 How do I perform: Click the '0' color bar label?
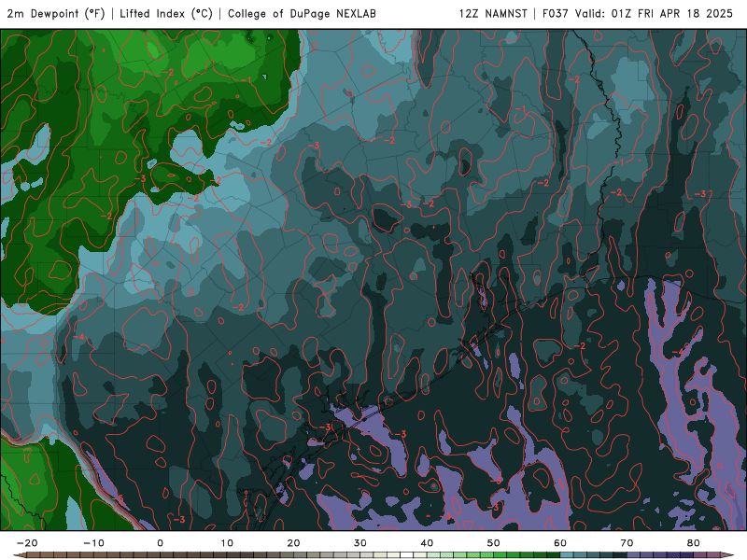[160, 543]
